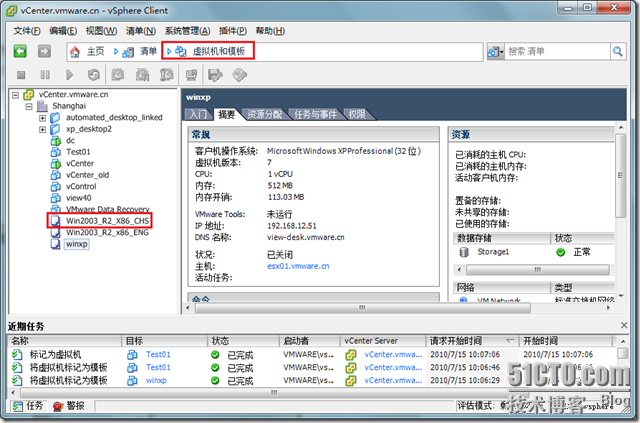Open the virtual machine console icon
The width and height of the screenshot is (640, 423).
191,75
